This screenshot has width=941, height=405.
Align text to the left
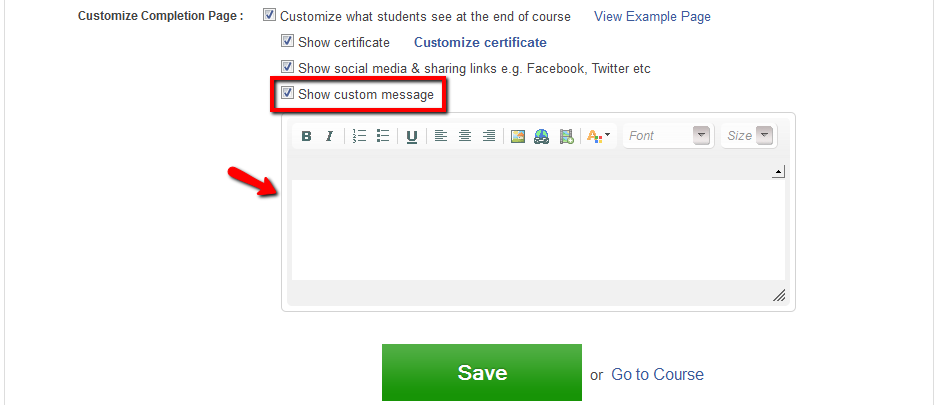tap(441, 136)
